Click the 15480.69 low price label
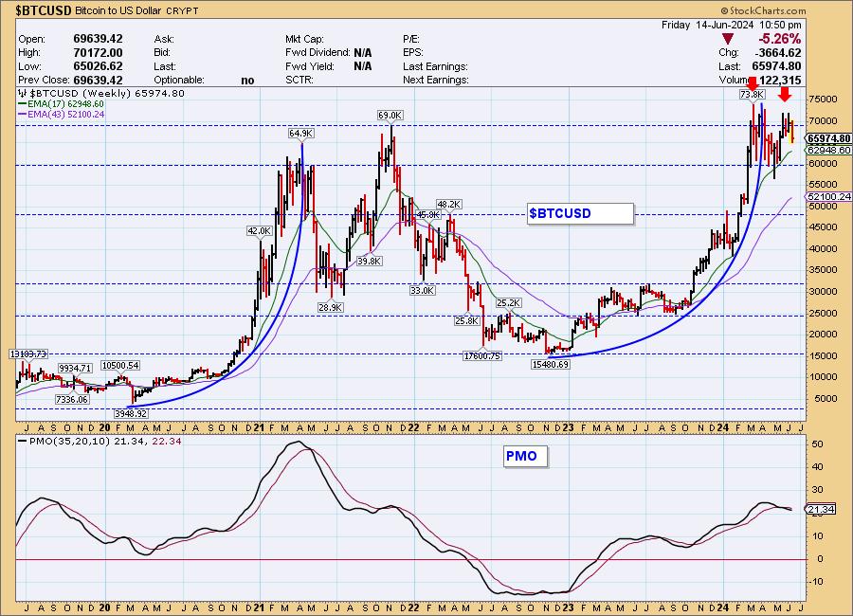This screenshot has height=616, width=853. [x=551, y=365]
